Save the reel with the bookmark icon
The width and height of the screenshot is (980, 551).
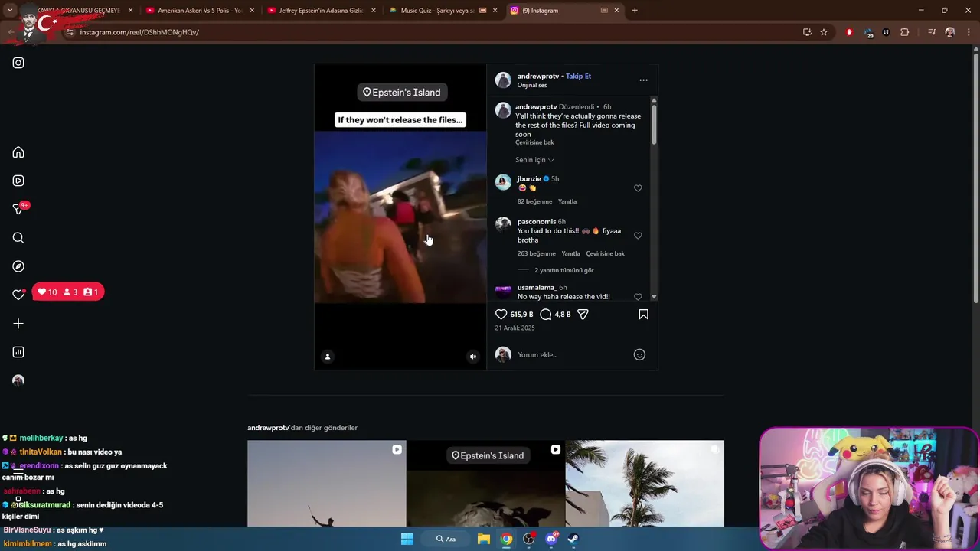643,315
